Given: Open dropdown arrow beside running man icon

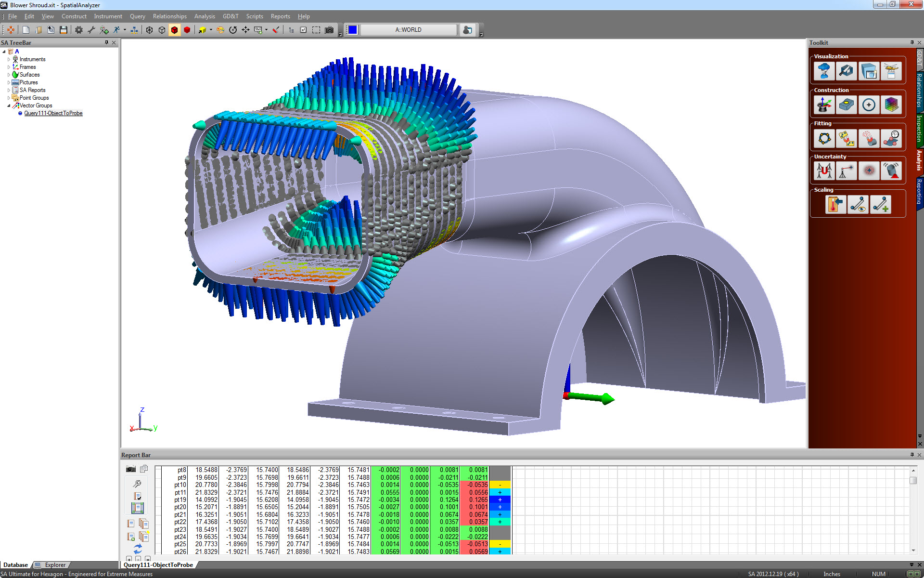Looking at the screenshot, I should point(125,30).
